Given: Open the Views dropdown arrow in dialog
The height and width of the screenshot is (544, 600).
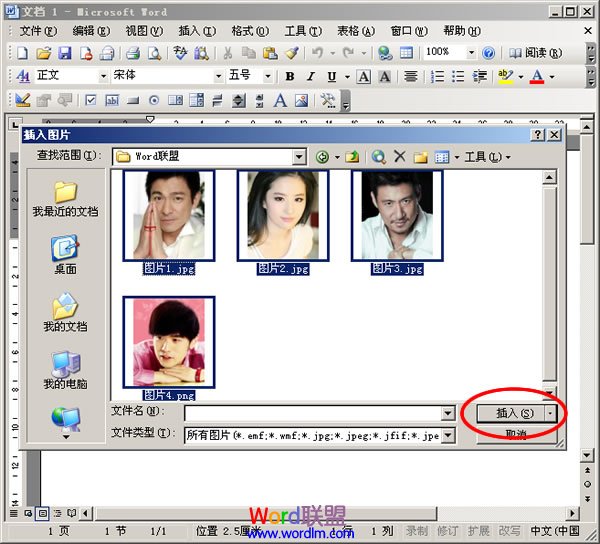Looking at the screenshot, I should pos(457,157).
